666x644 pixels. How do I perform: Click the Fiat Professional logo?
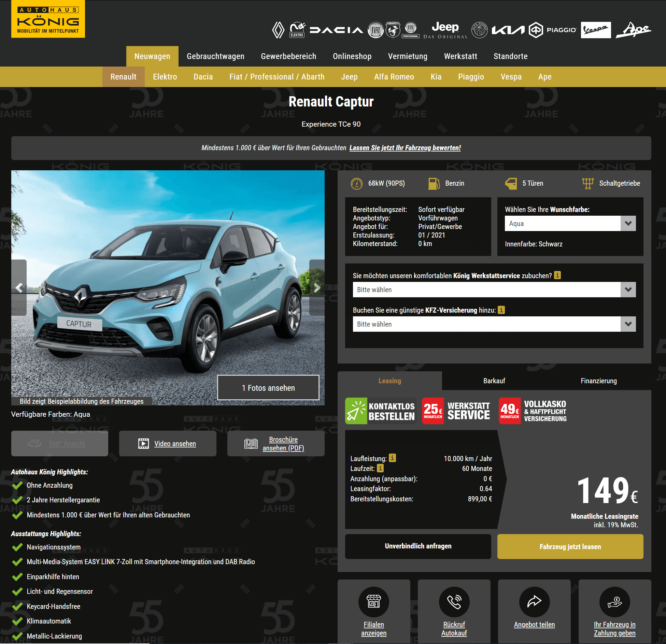pyautogui.click(x=411, y=30)
